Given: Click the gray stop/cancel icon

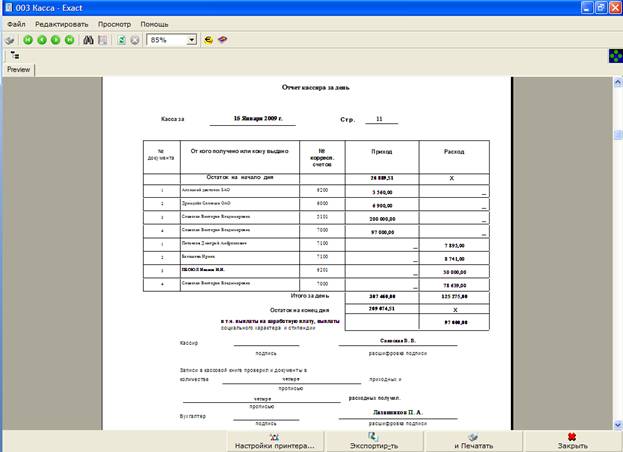Looking at the screenshot, I should point(135,40).
